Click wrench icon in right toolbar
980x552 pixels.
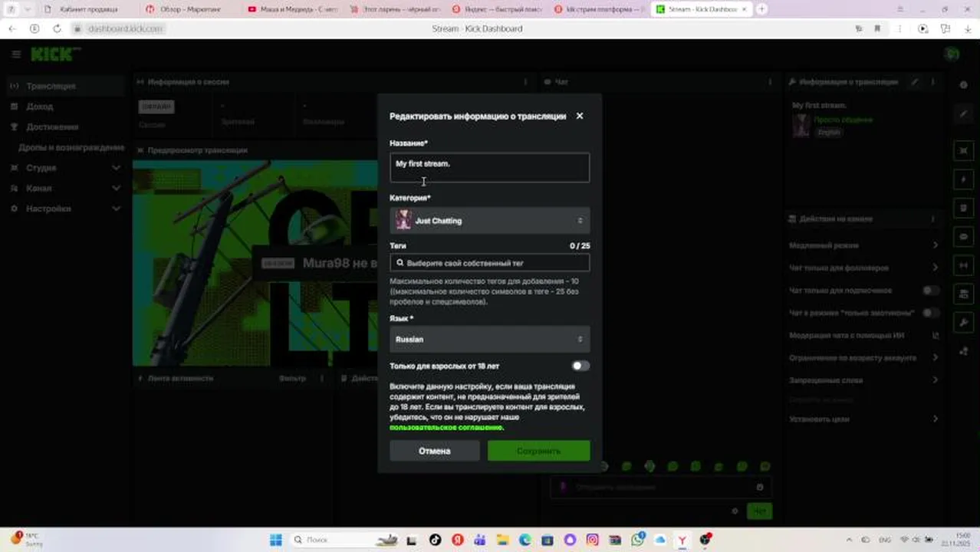point(964,323)
